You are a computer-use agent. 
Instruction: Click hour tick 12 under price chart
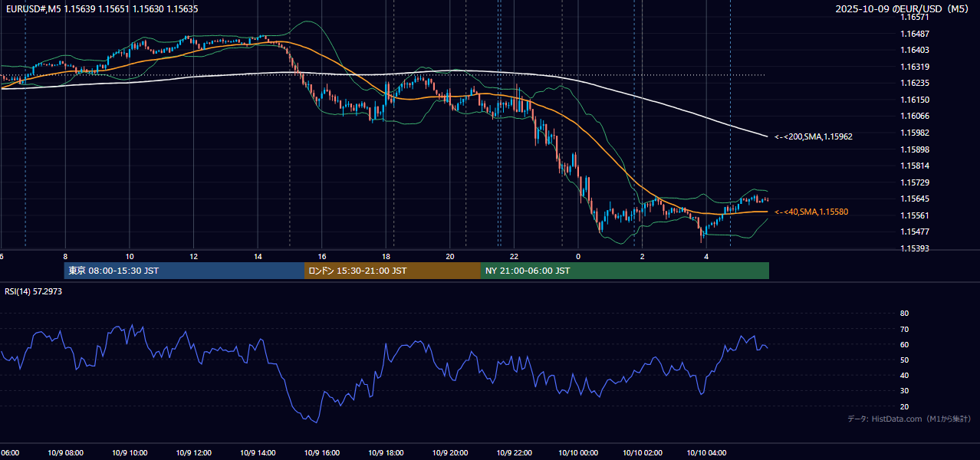click(194, 257)
